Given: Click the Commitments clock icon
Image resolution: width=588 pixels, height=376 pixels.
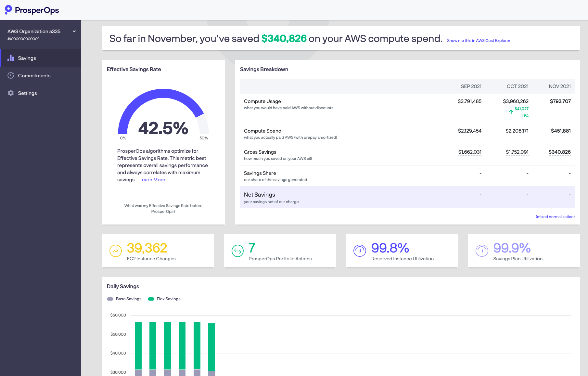Looking at the screenshot, I should 11,75.
